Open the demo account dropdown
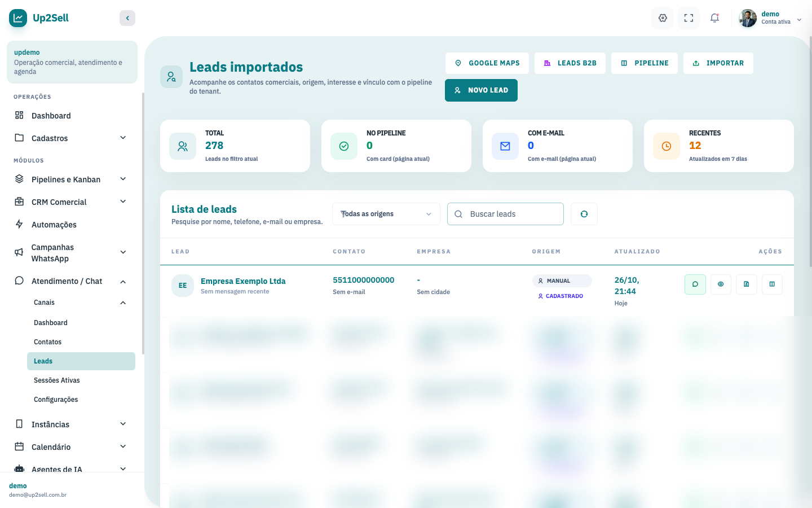The image size is (812, 508). pos(771,18)
